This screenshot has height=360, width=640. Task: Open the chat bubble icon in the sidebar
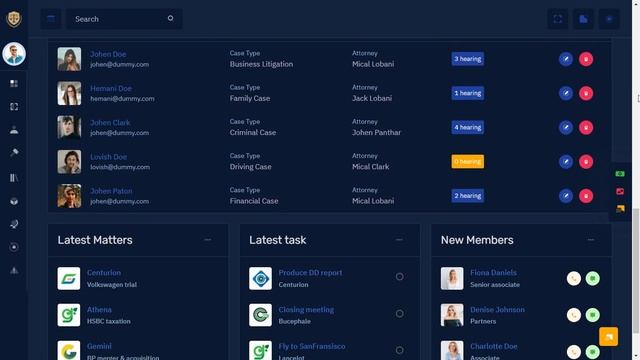pyautogui.click(x=14, y=224)
